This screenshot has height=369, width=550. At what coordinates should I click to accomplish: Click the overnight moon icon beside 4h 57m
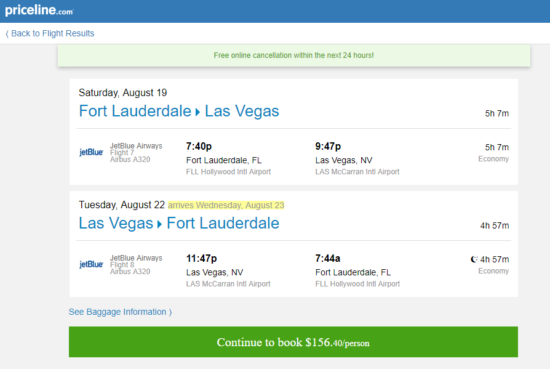click(474, 259)
